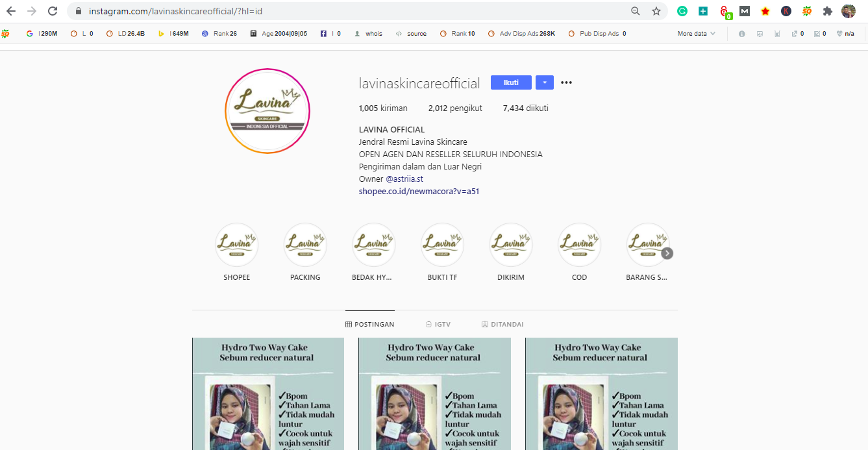The height and width of the screenshot is (450, 868).
Task: Select the POSTINGAN tab
Action: tap(369, 324)
